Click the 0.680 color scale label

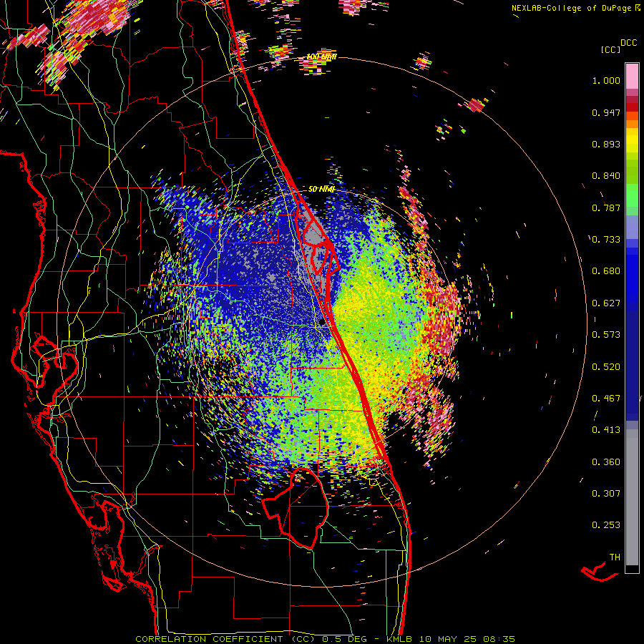[606, 271]
